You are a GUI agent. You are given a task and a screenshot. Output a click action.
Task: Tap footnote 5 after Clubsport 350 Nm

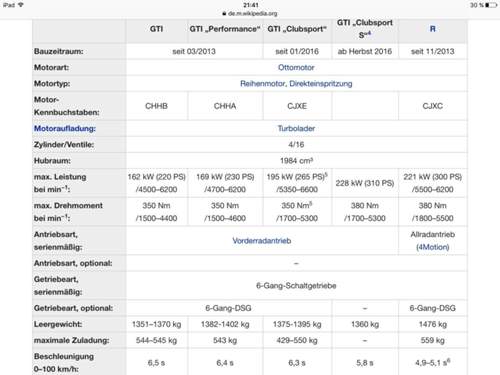(311, 203)
